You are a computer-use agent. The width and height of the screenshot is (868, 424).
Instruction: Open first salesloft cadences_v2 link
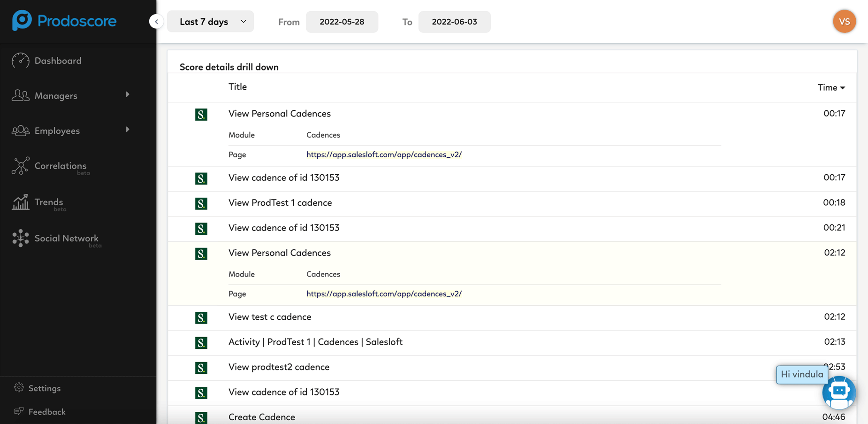384,154
